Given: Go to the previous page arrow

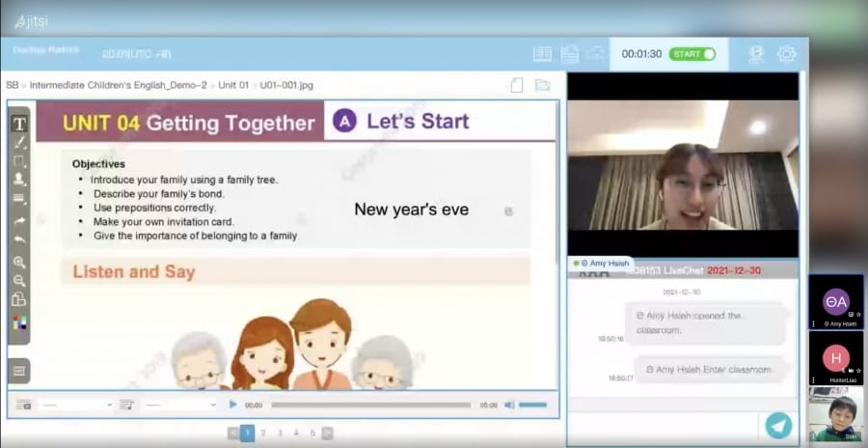Looking at the screenshot, I should click(x=233, y=433).
